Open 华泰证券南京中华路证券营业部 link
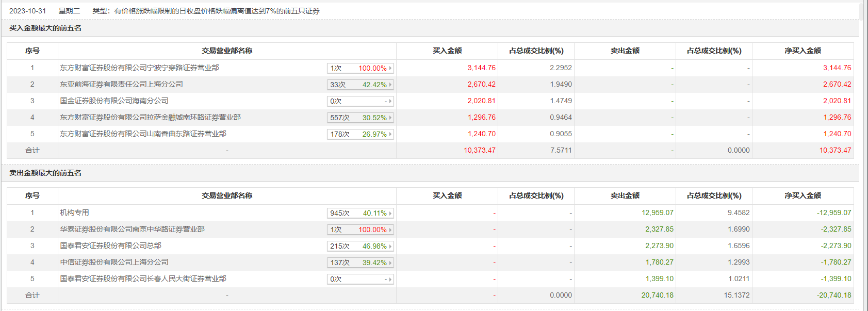 pos(132,229)
